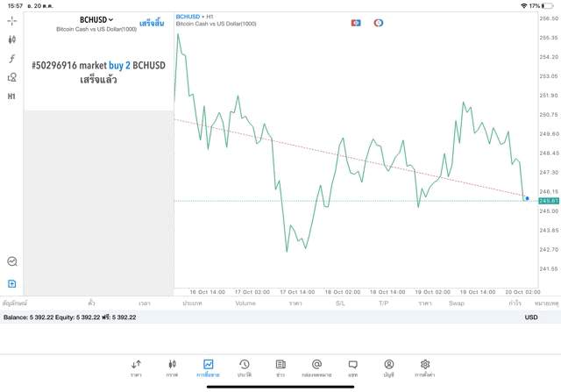Click the blue last-price dot on chart
The height and width of the screenshot is (392, 561).
click(527, 198)
